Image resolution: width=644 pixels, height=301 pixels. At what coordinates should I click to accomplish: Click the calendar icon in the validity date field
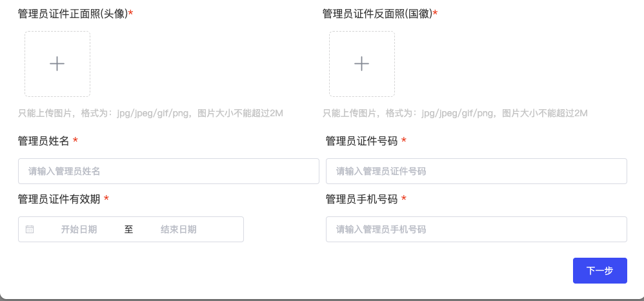pyautogui.click(x=30, y=229)
